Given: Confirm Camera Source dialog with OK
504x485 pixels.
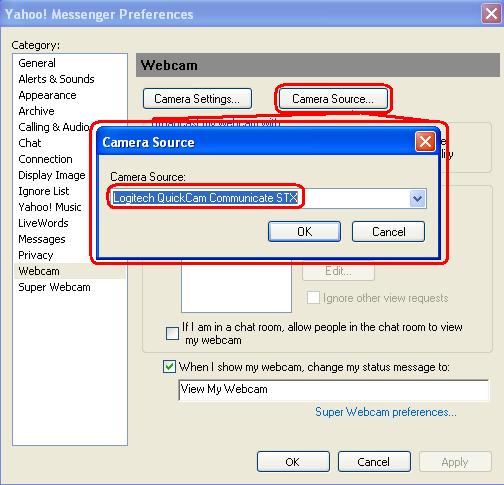Looking at the screenshot, I should tap(304, 231).
